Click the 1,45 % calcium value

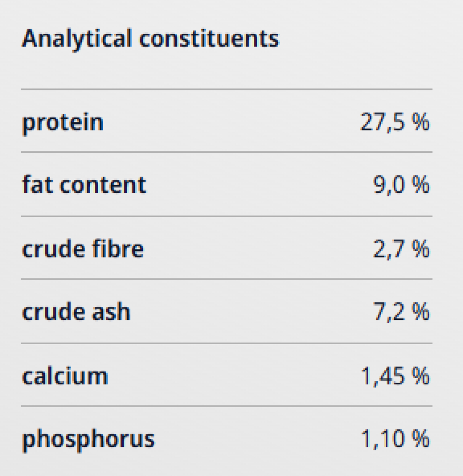pyautogui.click(x=395, y=376)
